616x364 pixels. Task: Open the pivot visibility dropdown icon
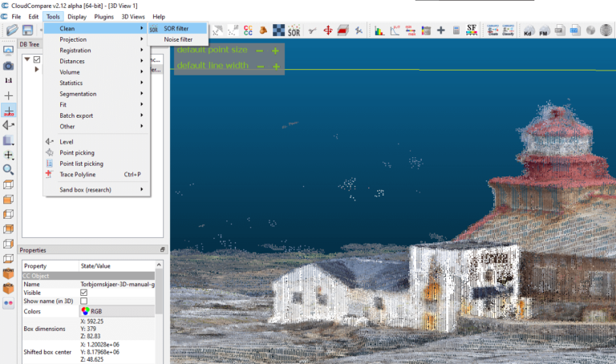coord(8,155)
